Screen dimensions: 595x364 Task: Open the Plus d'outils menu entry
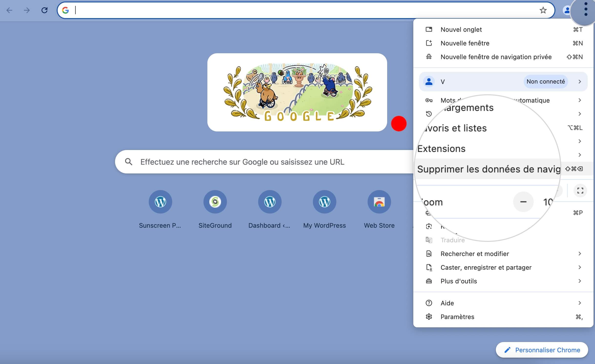click(503, 281)
